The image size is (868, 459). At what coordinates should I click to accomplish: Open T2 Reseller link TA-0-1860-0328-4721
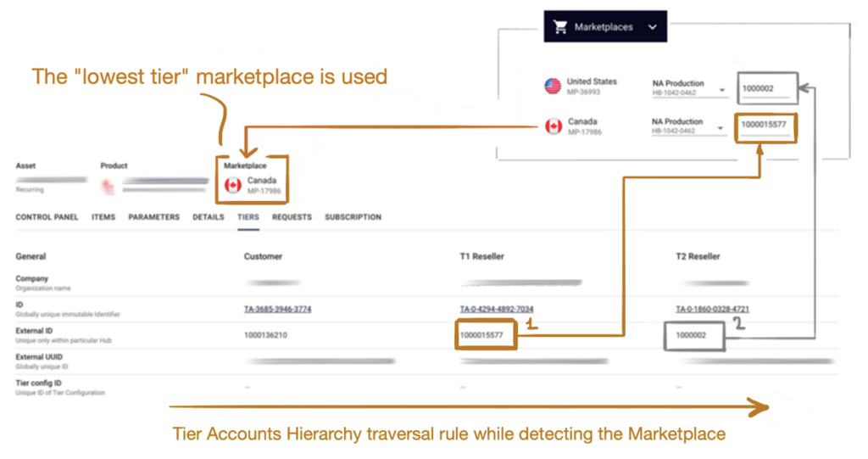[x=712, y=310]
